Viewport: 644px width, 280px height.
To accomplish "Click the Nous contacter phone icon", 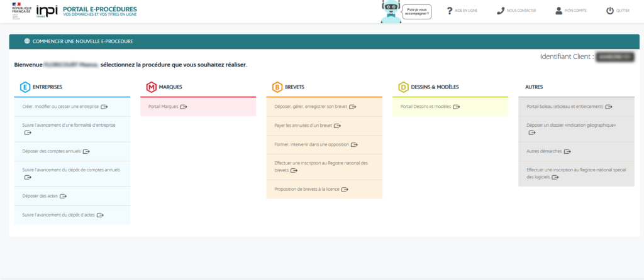I will (x=501, y=11).
